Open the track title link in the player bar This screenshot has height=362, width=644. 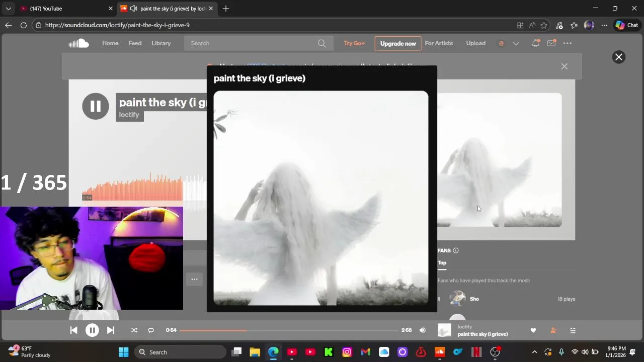tap(482, 334)
